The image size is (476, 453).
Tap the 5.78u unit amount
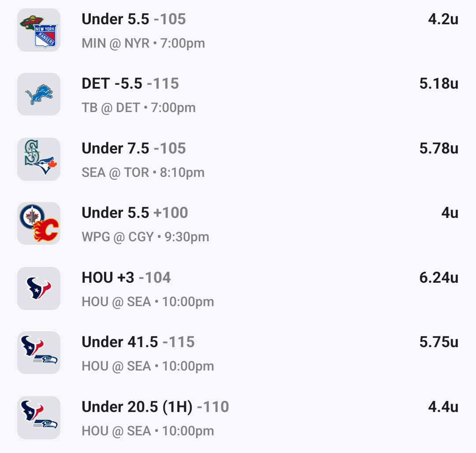tap(439, 149)
